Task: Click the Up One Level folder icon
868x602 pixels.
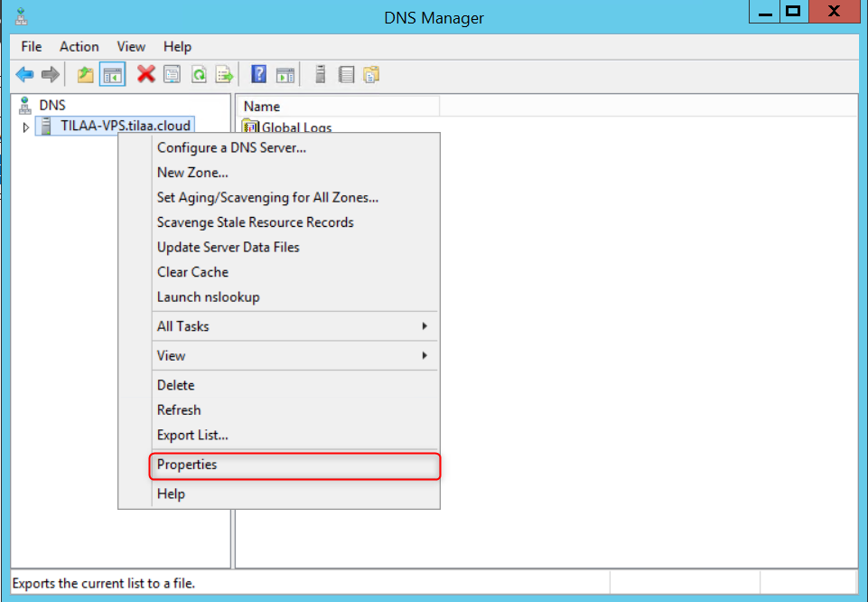Action: [x=85, y=74]
